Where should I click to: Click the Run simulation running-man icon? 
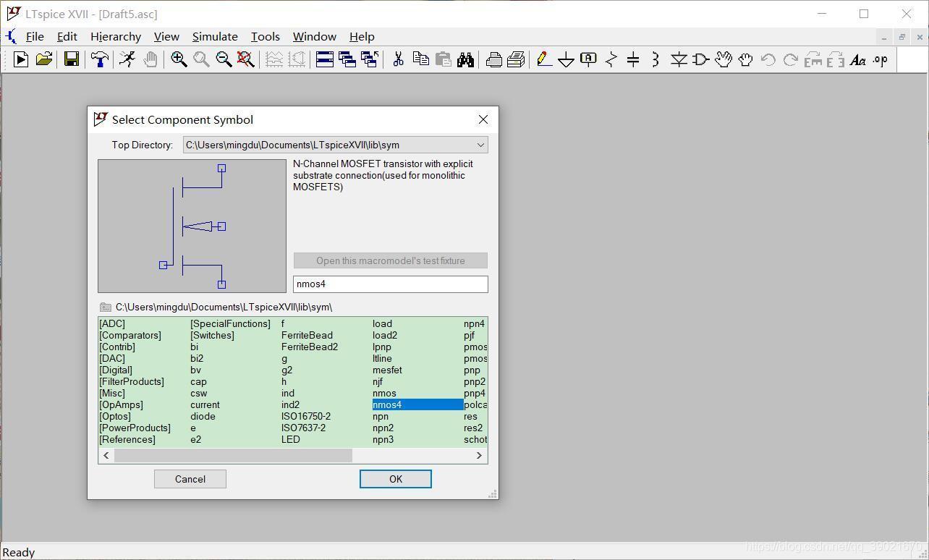(127, 59)
